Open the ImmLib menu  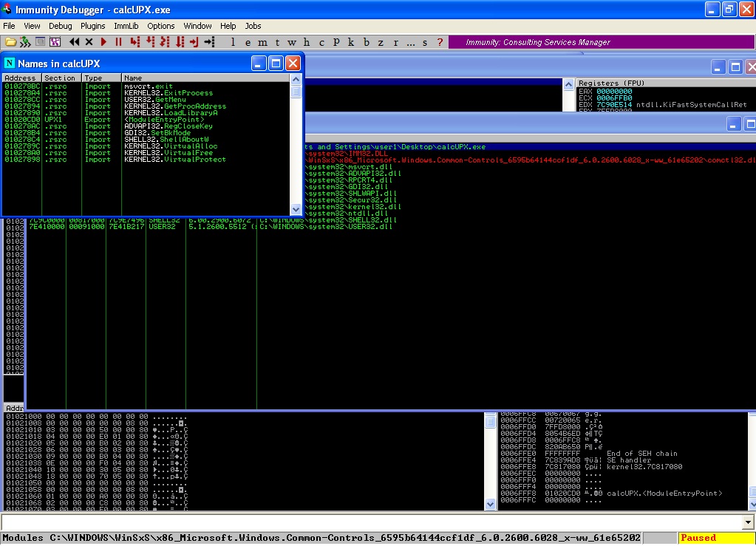126,26
